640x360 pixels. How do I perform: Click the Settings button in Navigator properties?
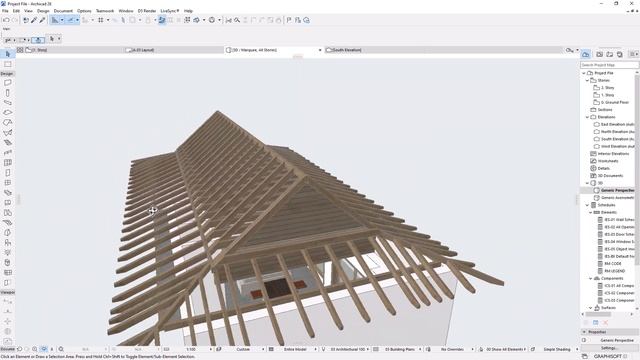point(608,348)
